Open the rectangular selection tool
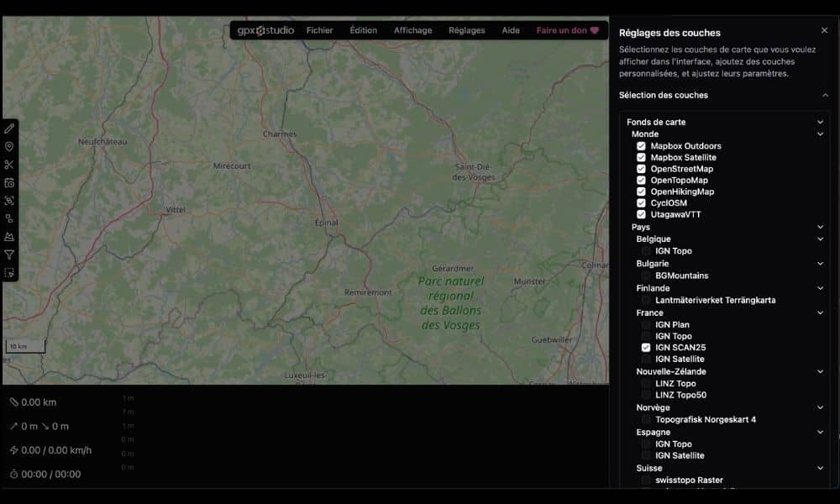Image resolution: width=840 pixels, height=504 pixels. click(x=10, y=273)
